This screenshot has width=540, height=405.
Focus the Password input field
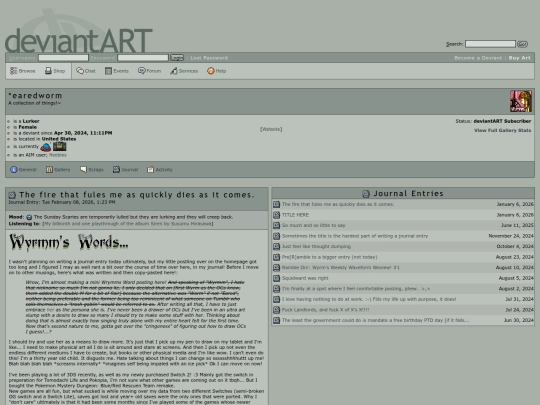[143, 58]
